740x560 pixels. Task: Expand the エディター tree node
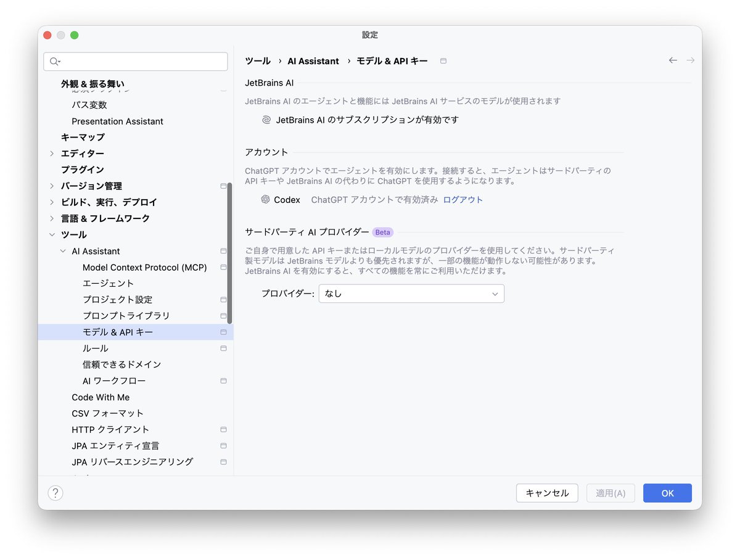point(52,154)
